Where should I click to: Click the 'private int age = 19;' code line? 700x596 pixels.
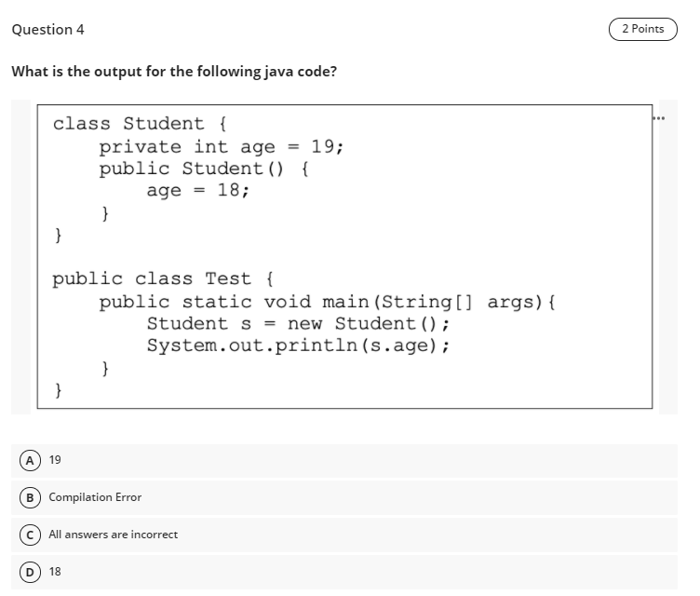pyautogui.click(x=222, y=147)
